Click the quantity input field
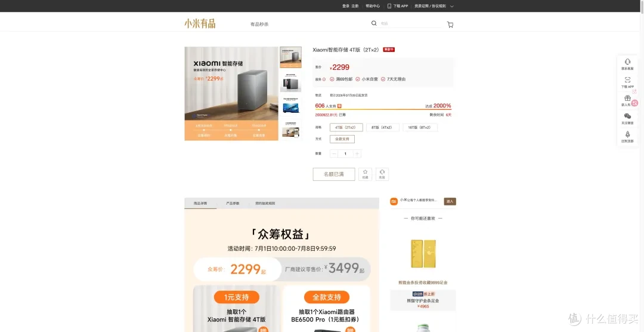Viewport: 644px width, 332px height. point(345,154)
